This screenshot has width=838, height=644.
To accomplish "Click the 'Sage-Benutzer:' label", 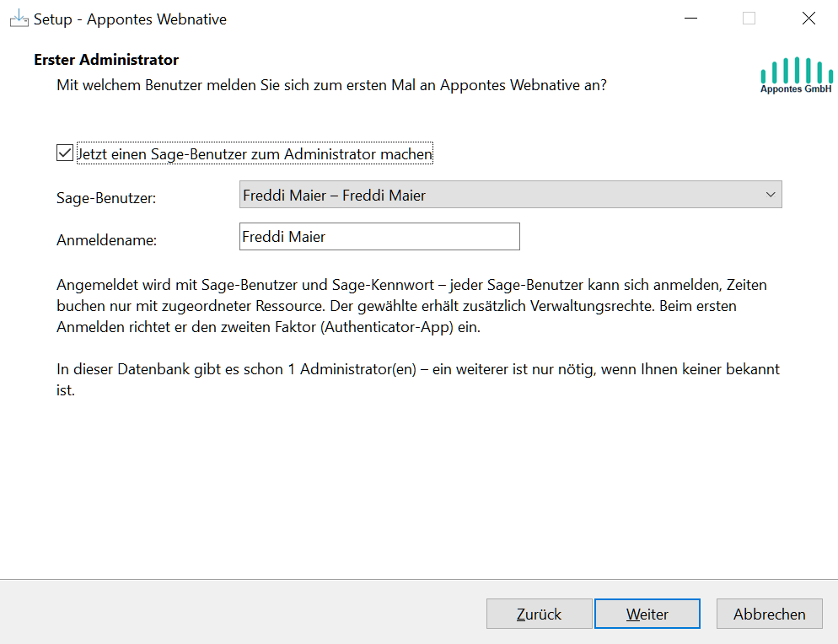I will (x=106, y=198).
